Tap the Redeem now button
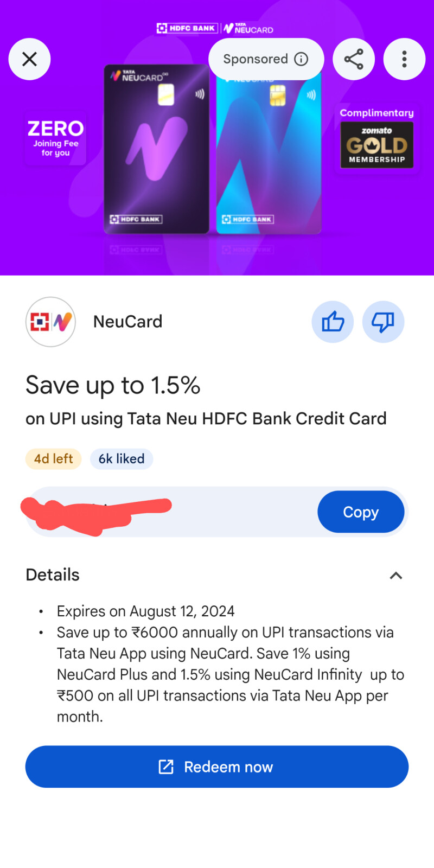The width and height of the screenshot is (434, 868). click(x=217, y=767)
